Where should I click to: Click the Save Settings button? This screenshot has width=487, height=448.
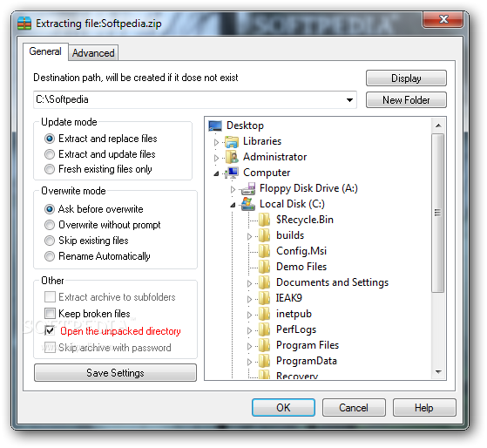click(115, 373)
